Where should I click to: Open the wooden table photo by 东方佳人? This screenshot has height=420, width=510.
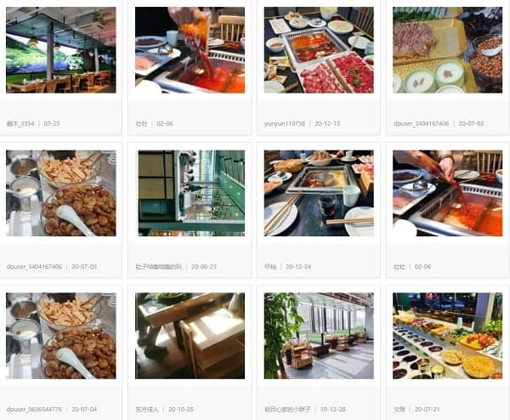pos(190,336)
